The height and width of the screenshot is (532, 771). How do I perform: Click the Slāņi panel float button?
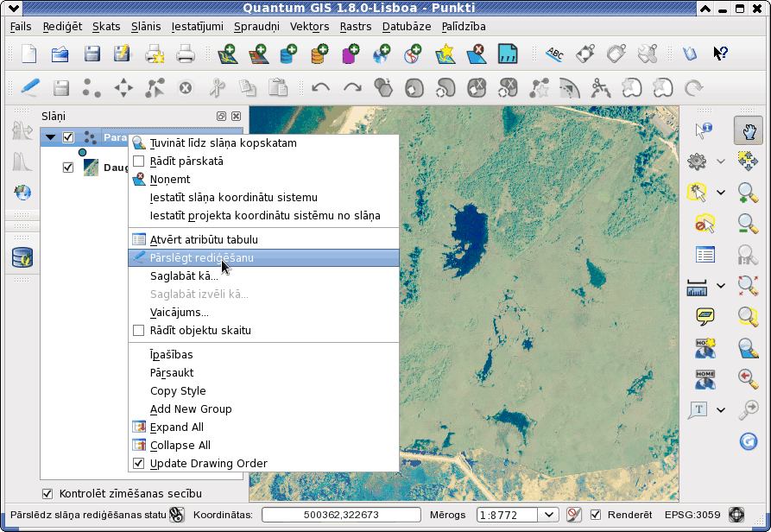pos(221,117)
